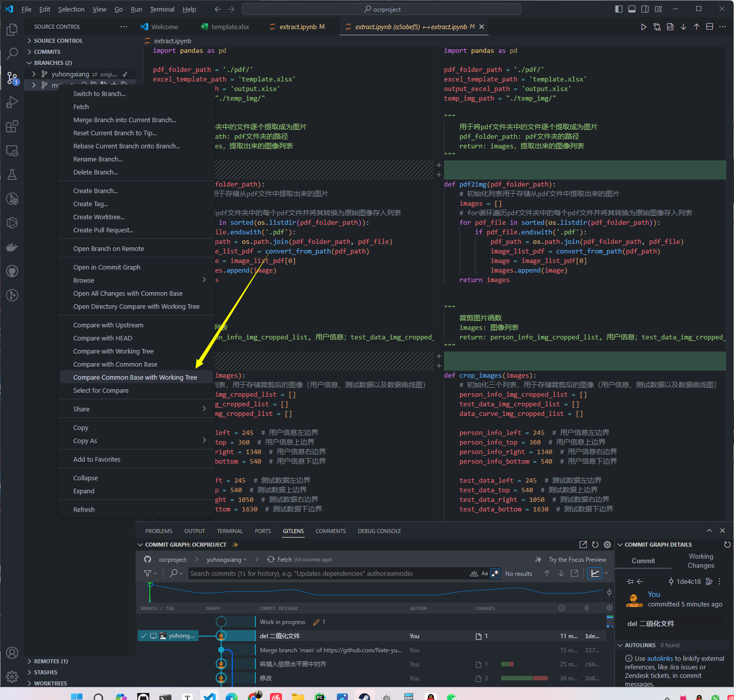Toggle regular expression in commit search
This screenshot has width=734, height=700.
[495, 573]
